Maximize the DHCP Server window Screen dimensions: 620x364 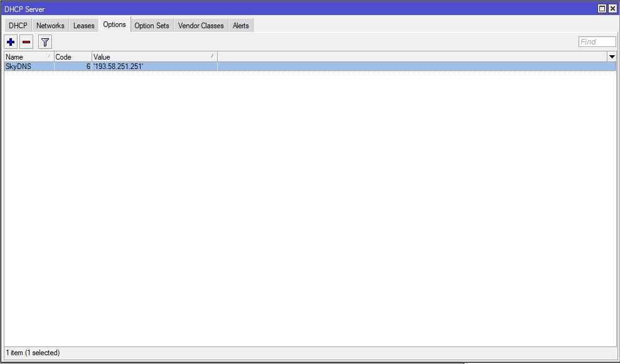coord(602,9)
